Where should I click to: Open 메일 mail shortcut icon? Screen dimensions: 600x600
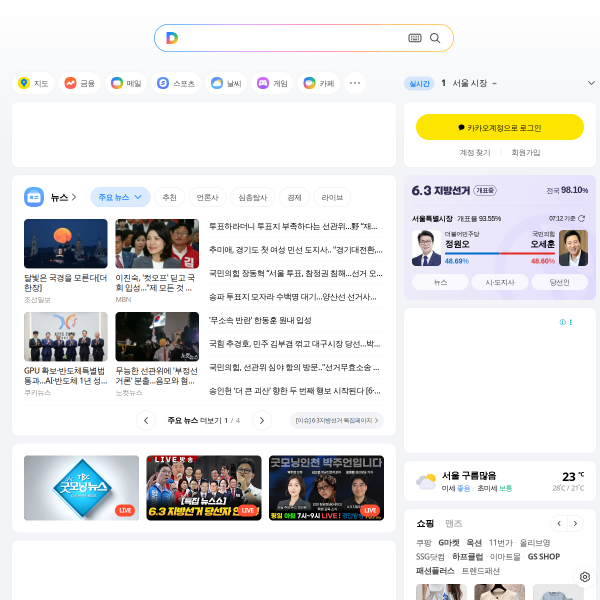click(117, 83)
